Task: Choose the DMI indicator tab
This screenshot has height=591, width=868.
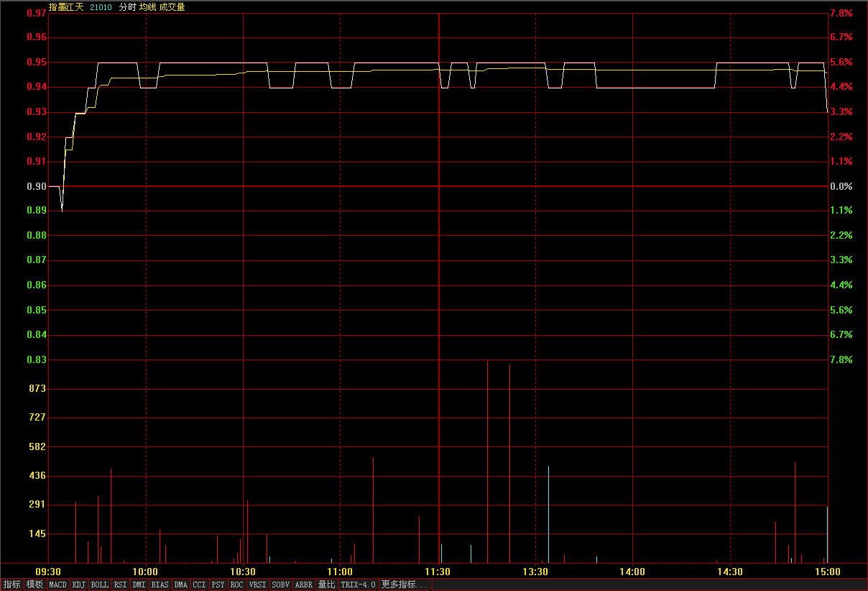Action: [139, 585]
